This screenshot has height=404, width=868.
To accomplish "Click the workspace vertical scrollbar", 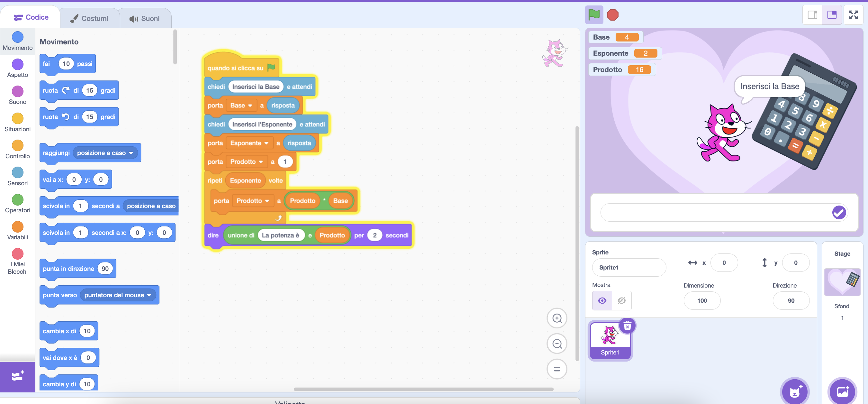I will point(577,243).
